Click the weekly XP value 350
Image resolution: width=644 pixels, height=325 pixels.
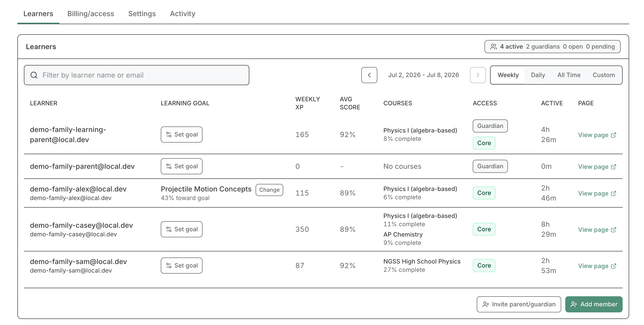(x=302, y=229)
